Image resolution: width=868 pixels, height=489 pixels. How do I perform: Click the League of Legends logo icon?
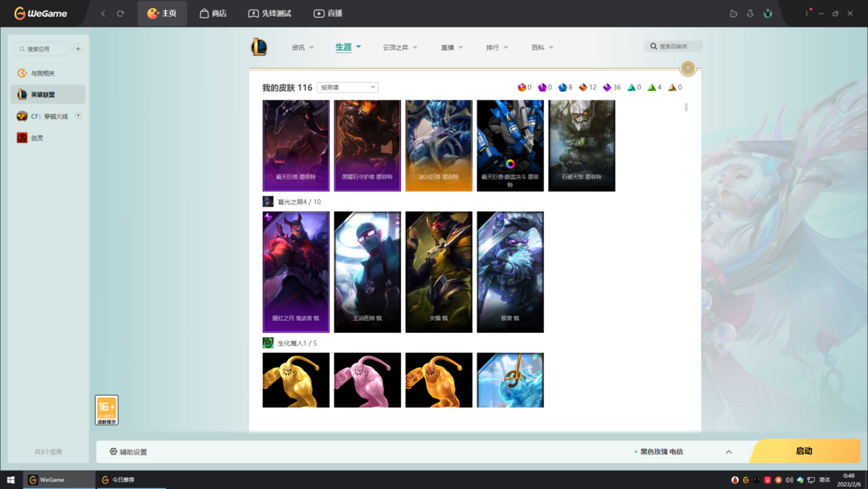(259, 47)
